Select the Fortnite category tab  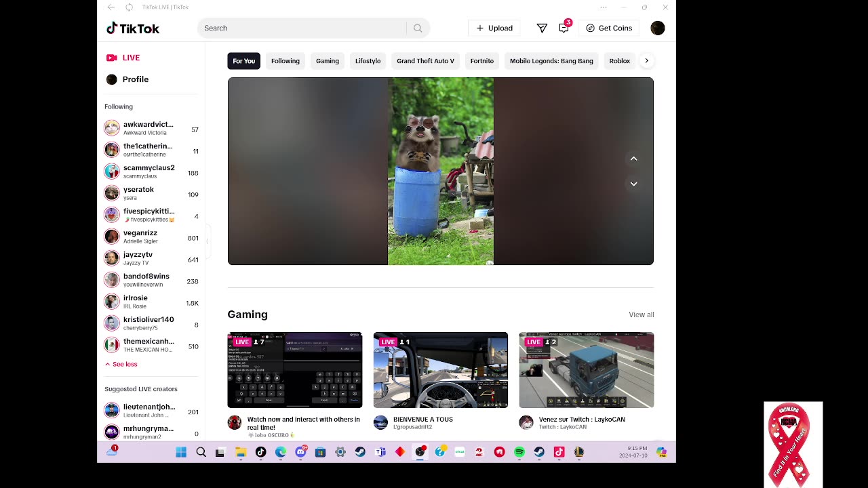pos(482,61)
